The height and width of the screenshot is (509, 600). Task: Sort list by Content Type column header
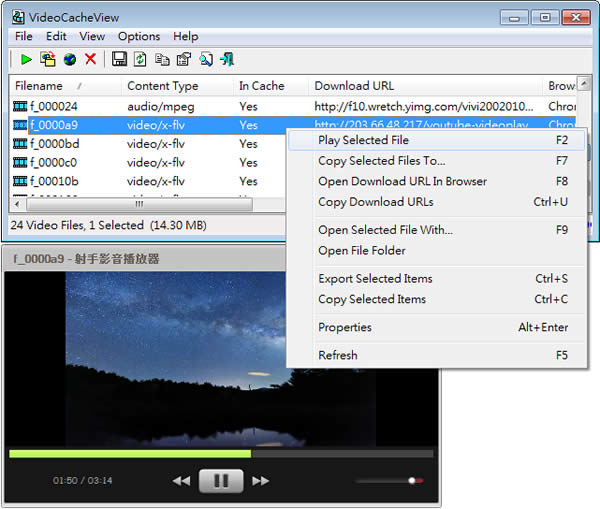(162, 86)
